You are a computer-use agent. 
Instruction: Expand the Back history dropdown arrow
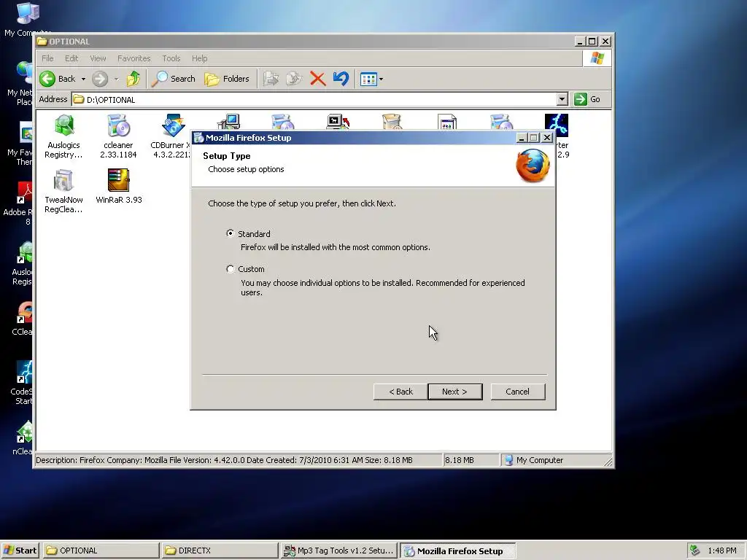click(x=83, y=79)
